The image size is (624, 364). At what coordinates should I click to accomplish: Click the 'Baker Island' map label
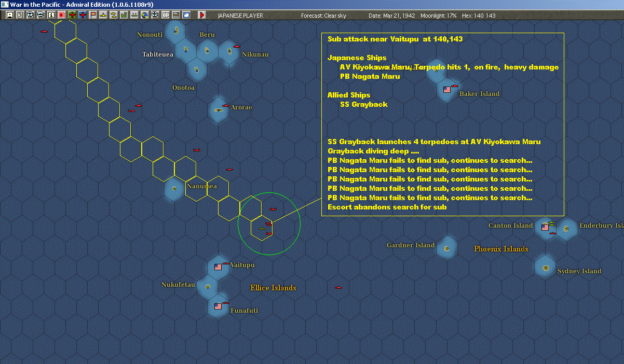coord(479,94)
